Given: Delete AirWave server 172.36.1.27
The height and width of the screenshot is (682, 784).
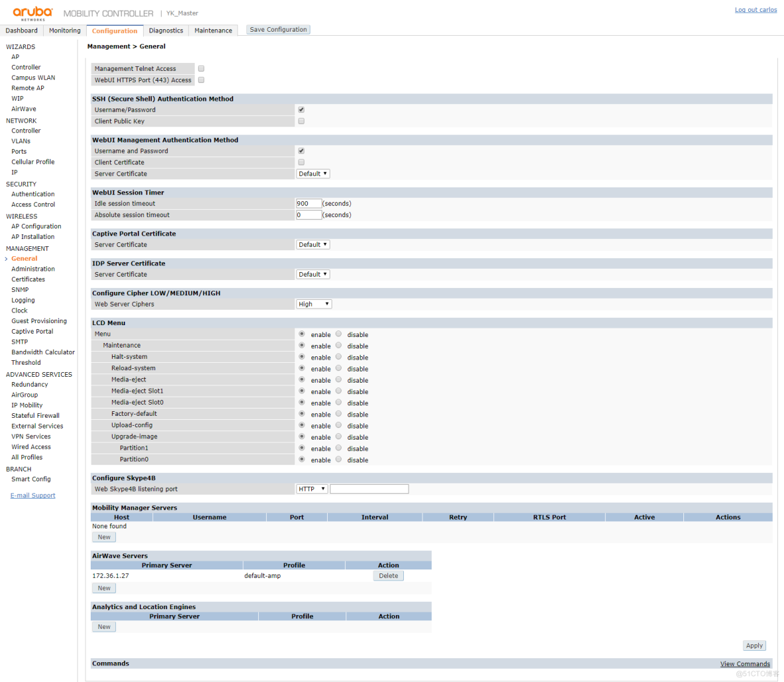Looking at the screenshot, I should tap(389, 575).
